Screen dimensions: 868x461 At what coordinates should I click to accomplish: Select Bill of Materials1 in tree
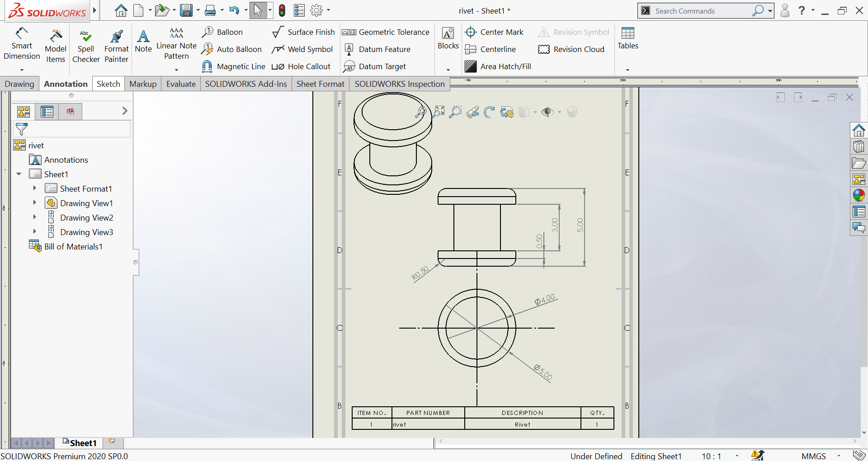[x=73, y=247]
